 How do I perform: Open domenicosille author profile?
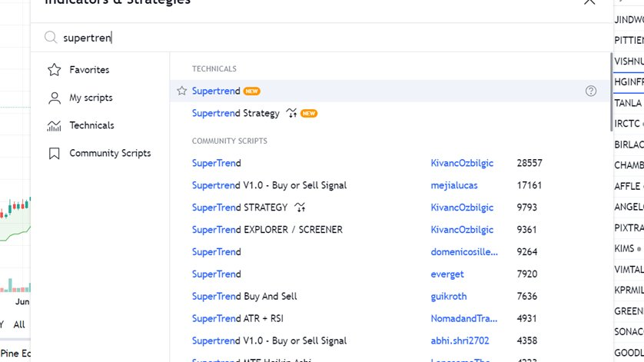[464, 252]
